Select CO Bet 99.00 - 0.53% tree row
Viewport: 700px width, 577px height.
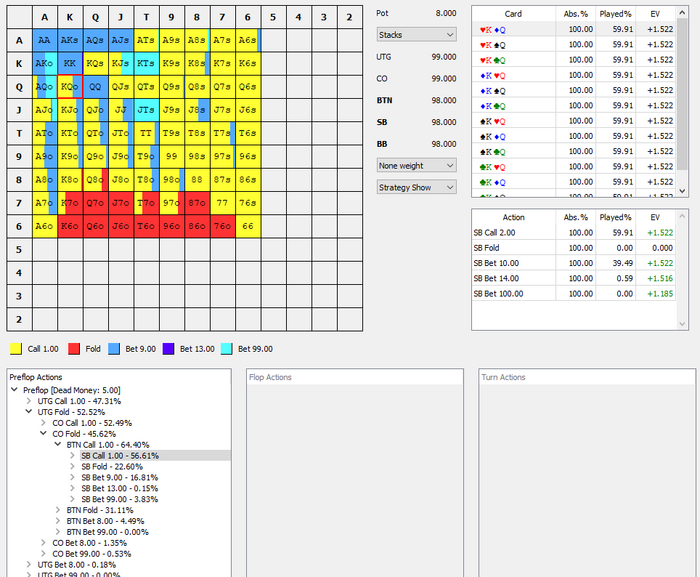pyautogui.click(x=92, y=554)
